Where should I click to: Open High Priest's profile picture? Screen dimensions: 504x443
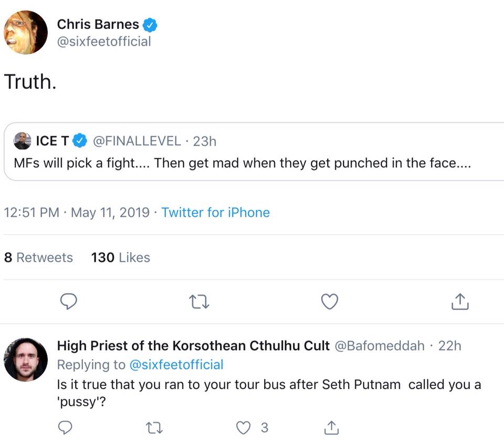coord(26,360)
